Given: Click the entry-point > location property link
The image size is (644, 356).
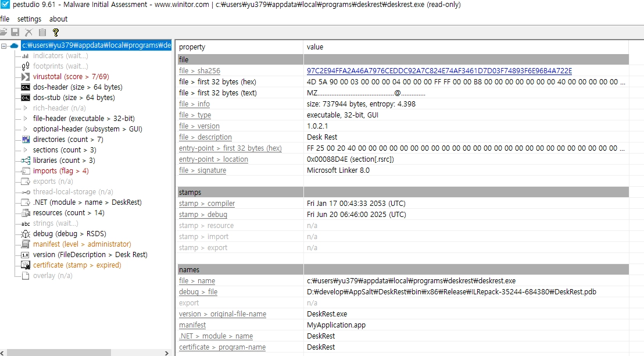Looking at the screenshot, I should click(213, 159).
